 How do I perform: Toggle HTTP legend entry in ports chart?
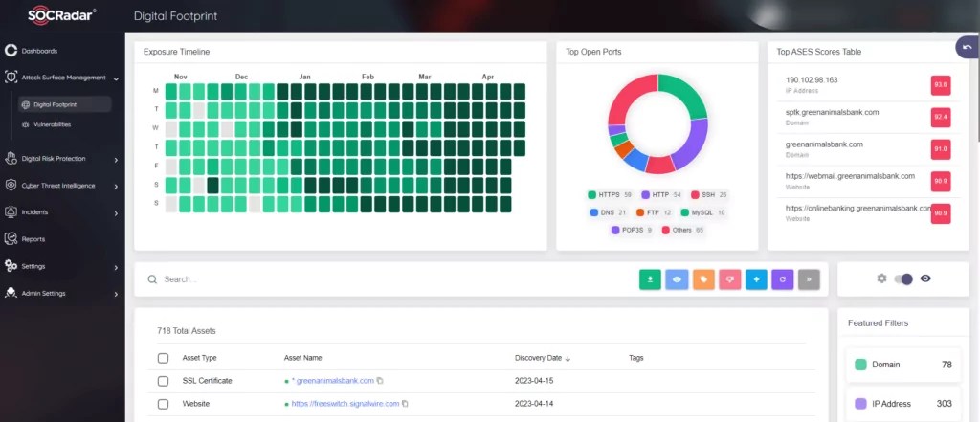[x=661, y=195]
